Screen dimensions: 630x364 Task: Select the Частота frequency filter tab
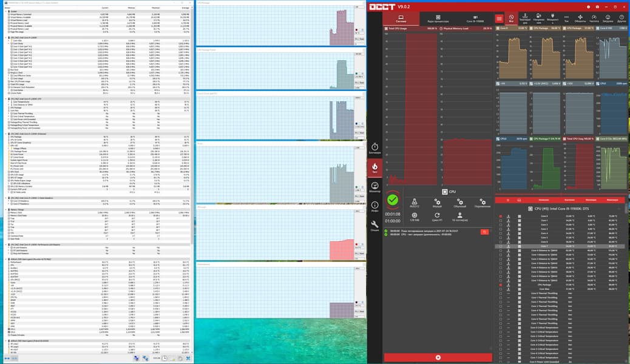coord(594,18)
